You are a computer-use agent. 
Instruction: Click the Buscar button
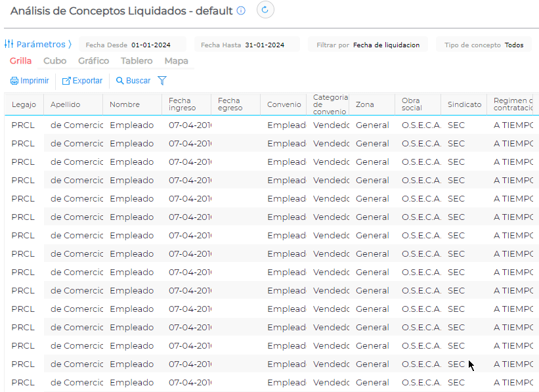[x=133, y=81]
